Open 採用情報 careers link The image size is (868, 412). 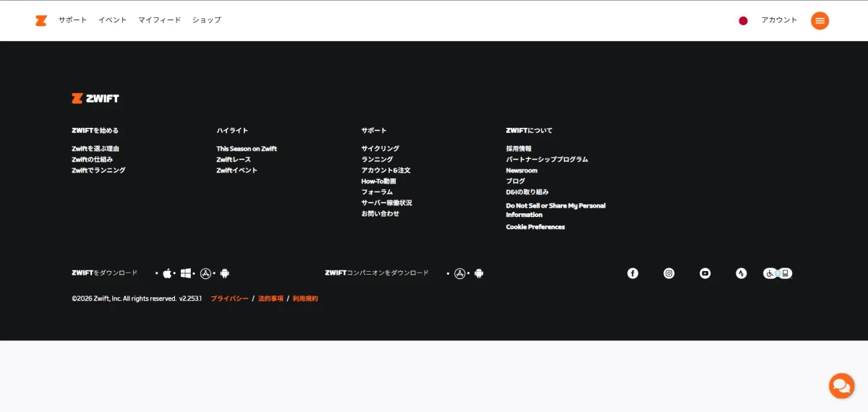coord(519,149)
